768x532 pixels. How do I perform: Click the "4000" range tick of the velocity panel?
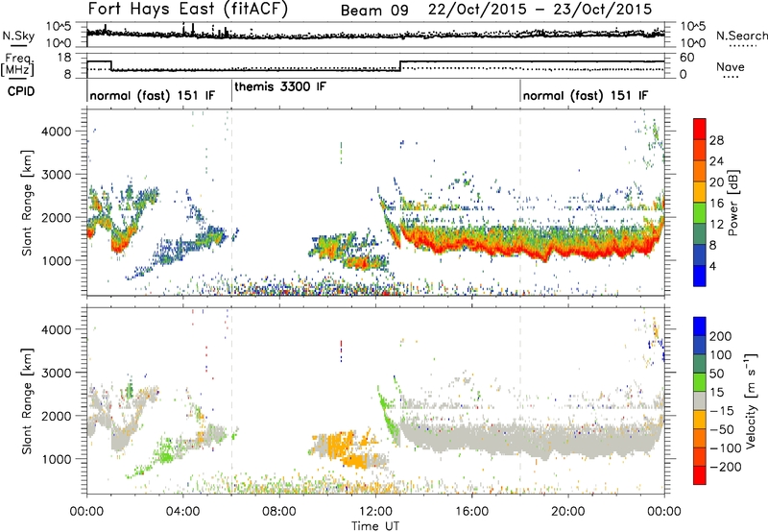56,329
